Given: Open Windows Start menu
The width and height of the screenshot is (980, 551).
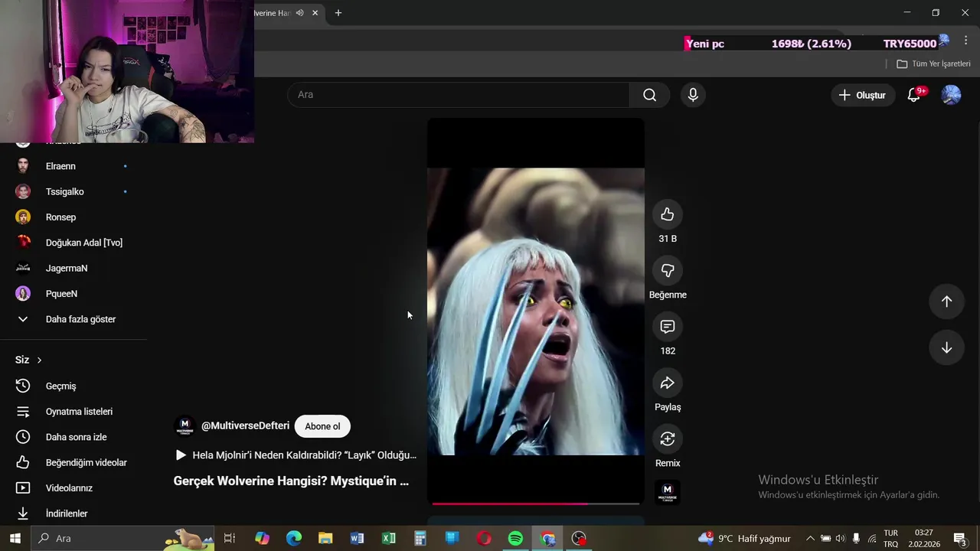Looking at the screenshot, I should [15, 538].
